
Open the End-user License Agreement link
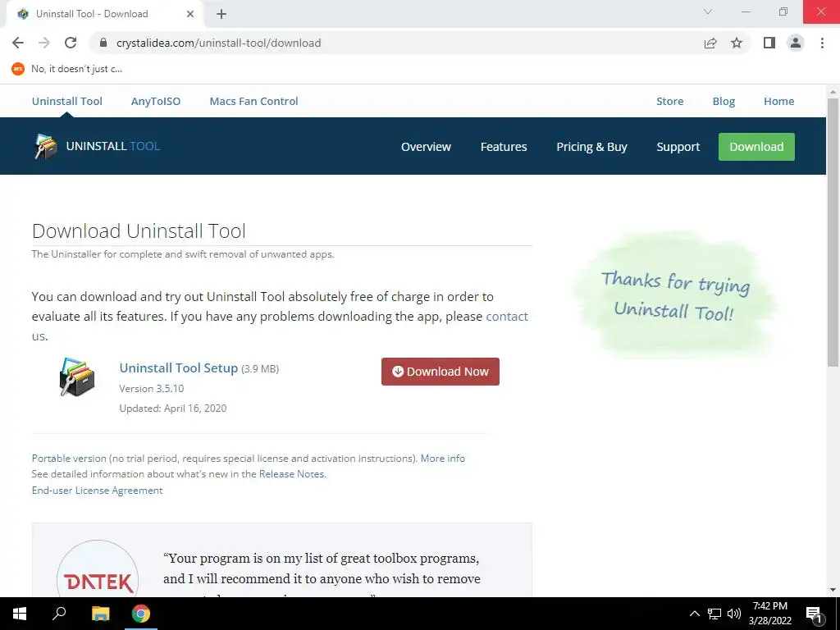tap(97, 491)
